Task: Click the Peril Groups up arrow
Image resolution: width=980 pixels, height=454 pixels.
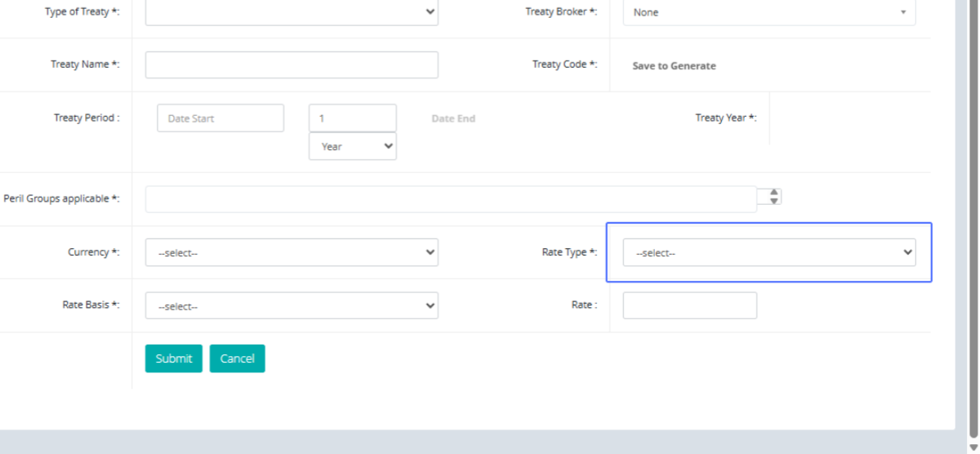Action: (x=774, y=193)
